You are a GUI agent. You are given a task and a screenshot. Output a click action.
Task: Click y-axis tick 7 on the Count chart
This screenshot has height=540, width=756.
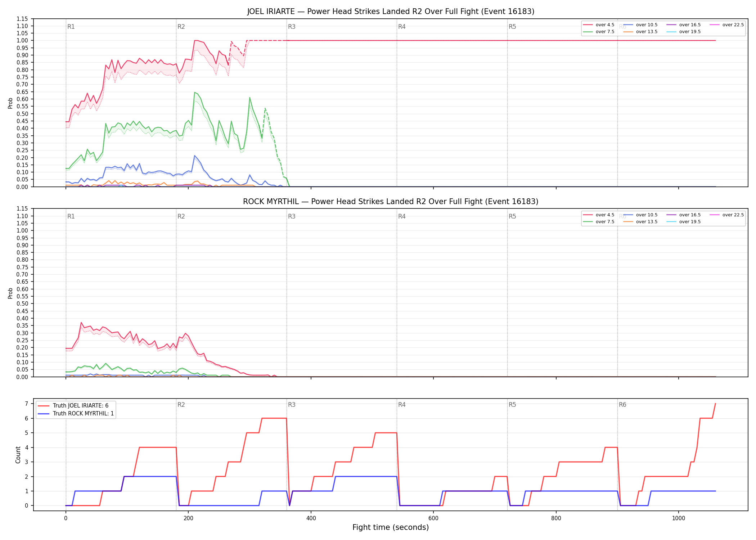pyautogui.click(x=26, y=404)
